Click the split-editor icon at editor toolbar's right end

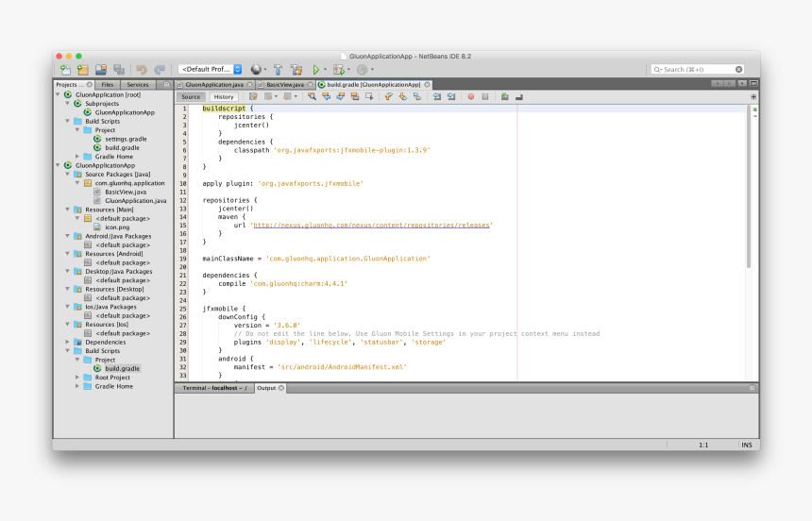[x=753, y=97]
